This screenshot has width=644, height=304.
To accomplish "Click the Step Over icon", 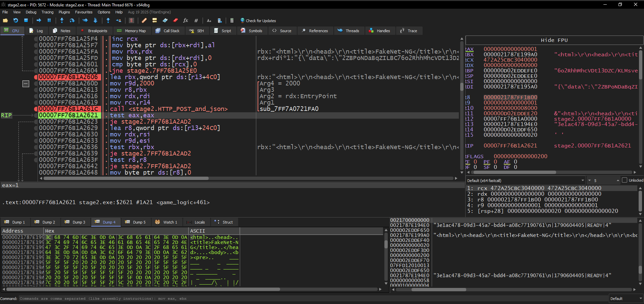I will 72,20.
